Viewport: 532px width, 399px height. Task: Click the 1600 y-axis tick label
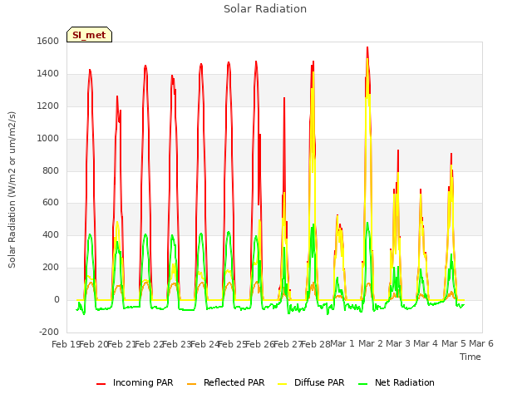[48, 41]
